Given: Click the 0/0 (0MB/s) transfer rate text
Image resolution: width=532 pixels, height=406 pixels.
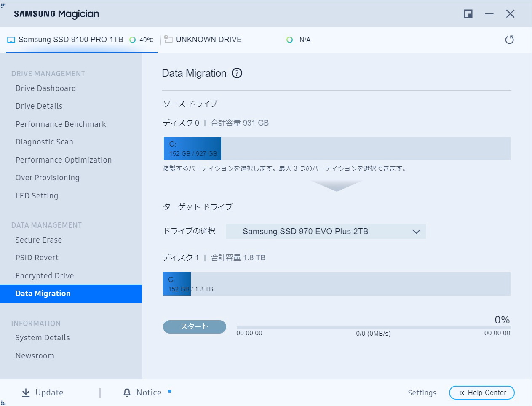Looking at the screenshot, I should click(373, 334).
